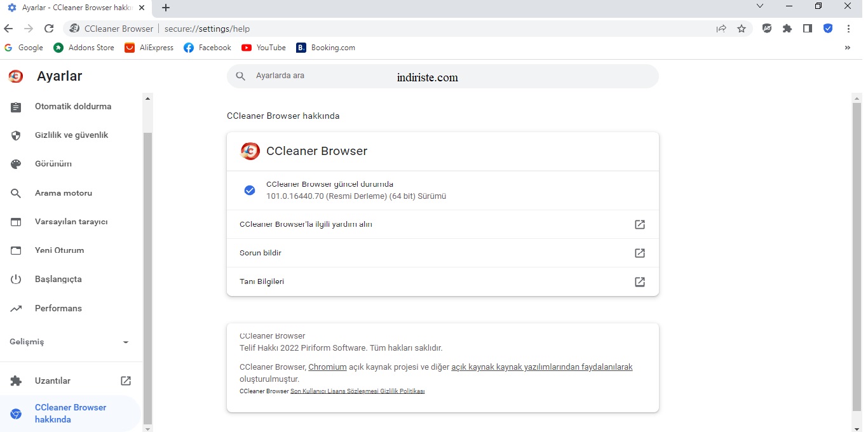Toggle the side panel icon in toolbar
The image size is (868, 432).
pyautogui.click(x=808, y=29)
